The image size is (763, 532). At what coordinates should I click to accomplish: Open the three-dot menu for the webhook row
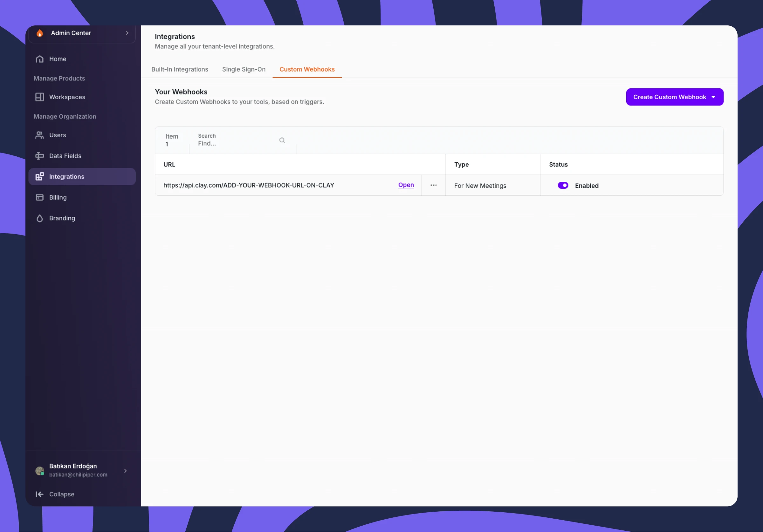(433, 185)
